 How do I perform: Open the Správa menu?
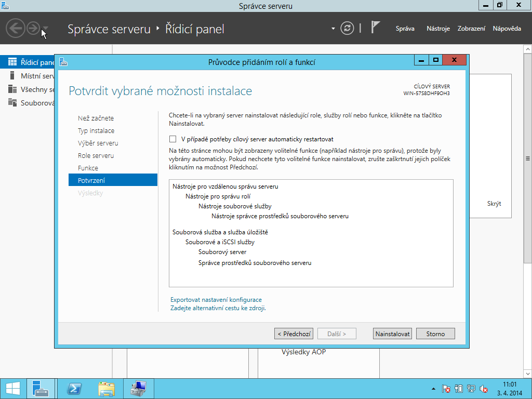[405, 29]
